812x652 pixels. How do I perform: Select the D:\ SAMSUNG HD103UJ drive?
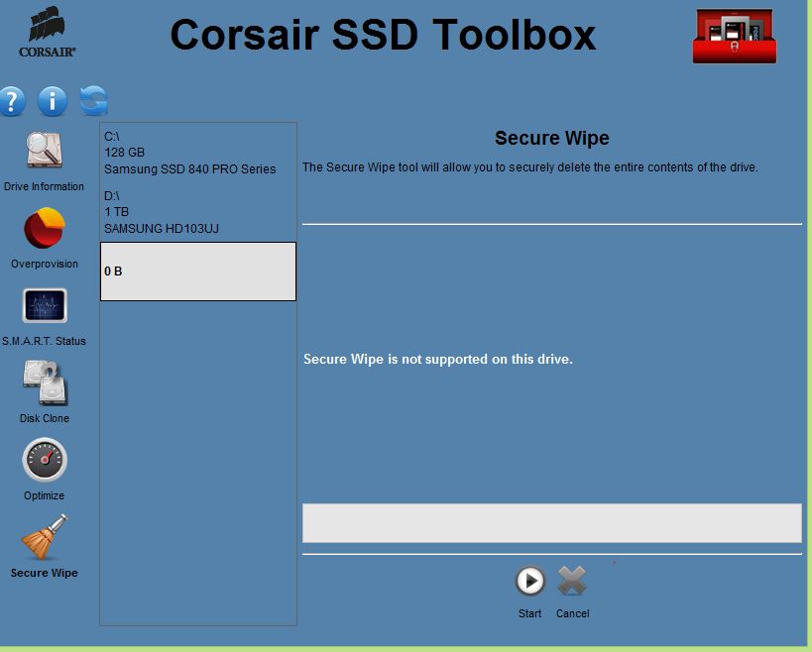pos(198,212)
